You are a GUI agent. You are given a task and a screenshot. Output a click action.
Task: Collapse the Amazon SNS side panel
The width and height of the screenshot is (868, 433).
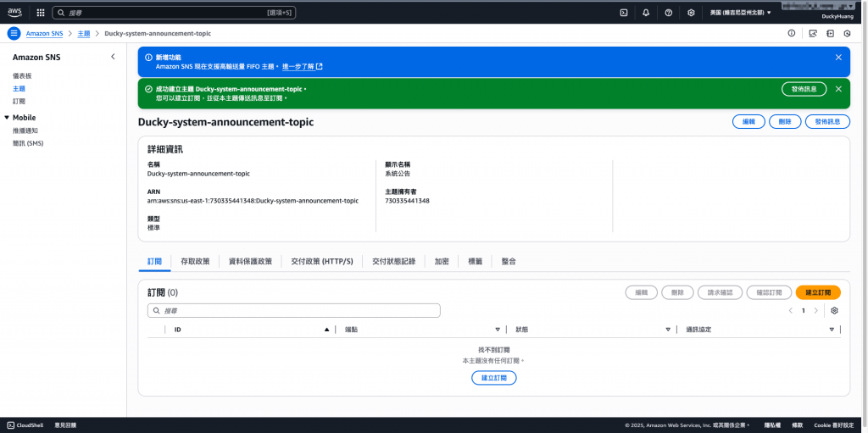113,57
